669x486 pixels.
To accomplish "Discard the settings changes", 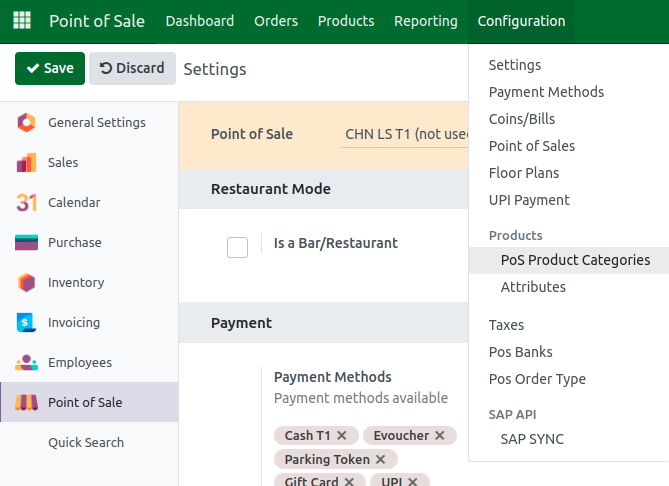I will point(132,68).
